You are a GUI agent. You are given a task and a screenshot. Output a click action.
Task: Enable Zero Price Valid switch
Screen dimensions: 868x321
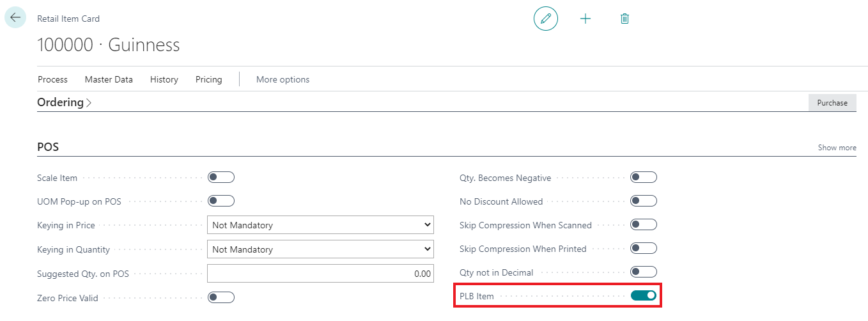pos(221,297)
